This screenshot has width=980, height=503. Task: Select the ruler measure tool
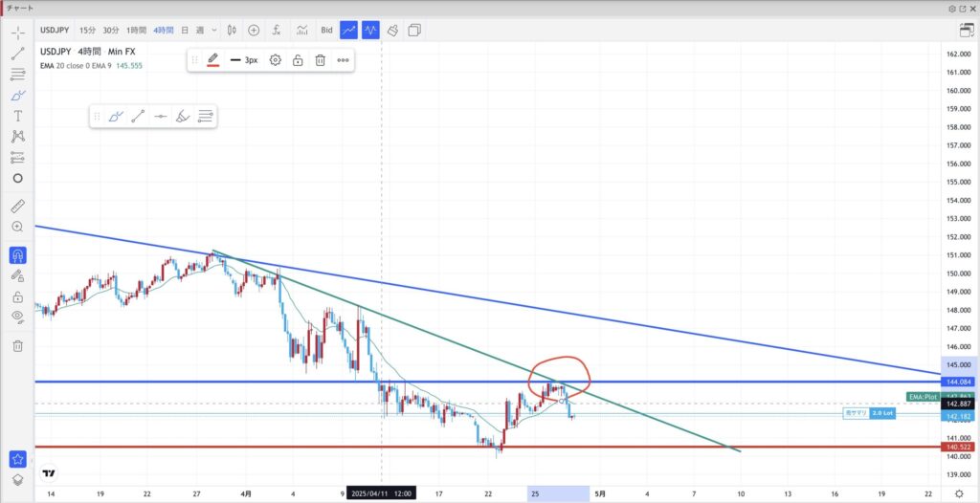pos(17,207)
